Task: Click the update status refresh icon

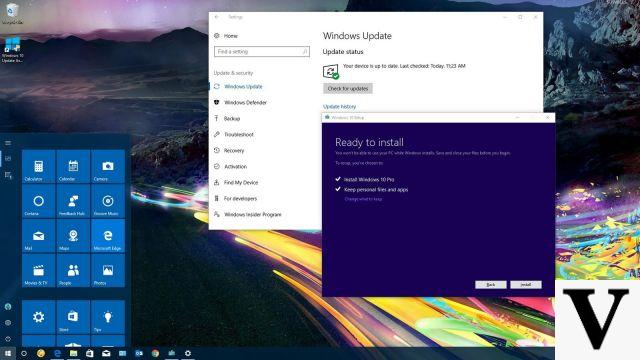Action: (x=331, y=71)
